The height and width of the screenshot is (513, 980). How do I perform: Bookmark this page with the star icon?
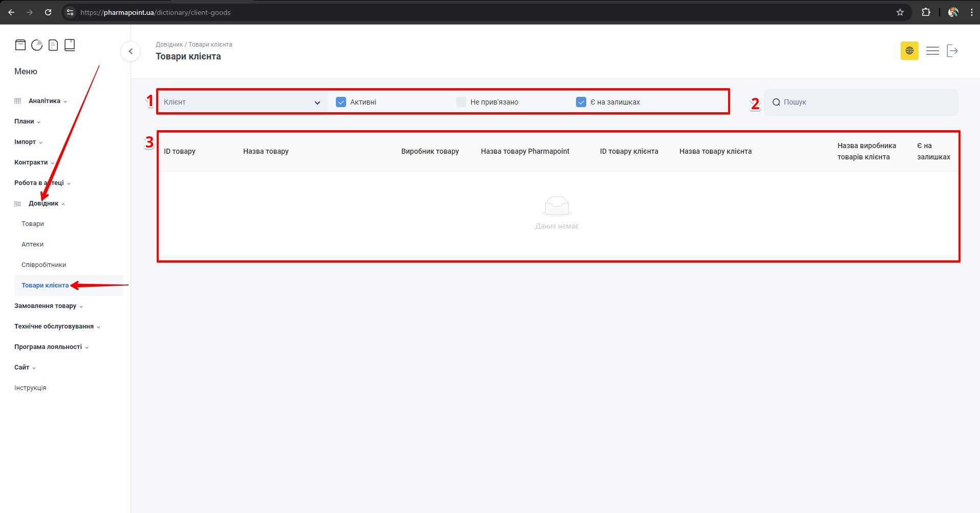pos(900,12)
